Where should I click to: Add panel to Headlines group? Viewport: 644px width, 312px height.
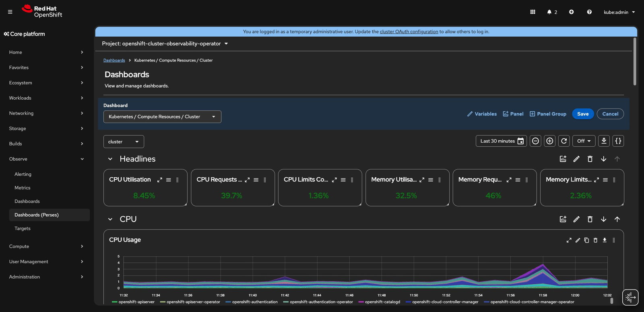(563, 159)
